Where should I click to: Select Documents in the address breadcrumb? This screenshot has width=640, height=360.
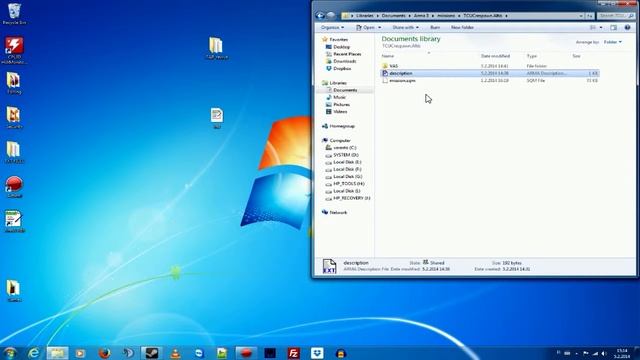click(x=393, y=16)
